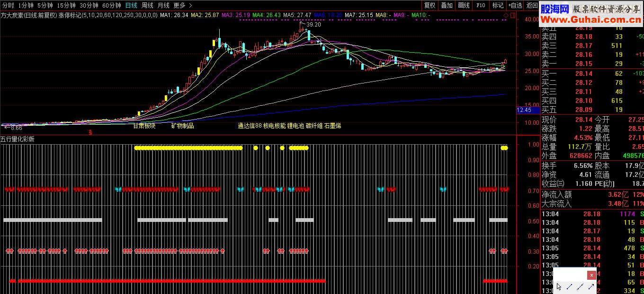Viewport: 644px width, 294px height.
Task: Open the 复权 adjustment option
Action: click(x=429, y=5)
